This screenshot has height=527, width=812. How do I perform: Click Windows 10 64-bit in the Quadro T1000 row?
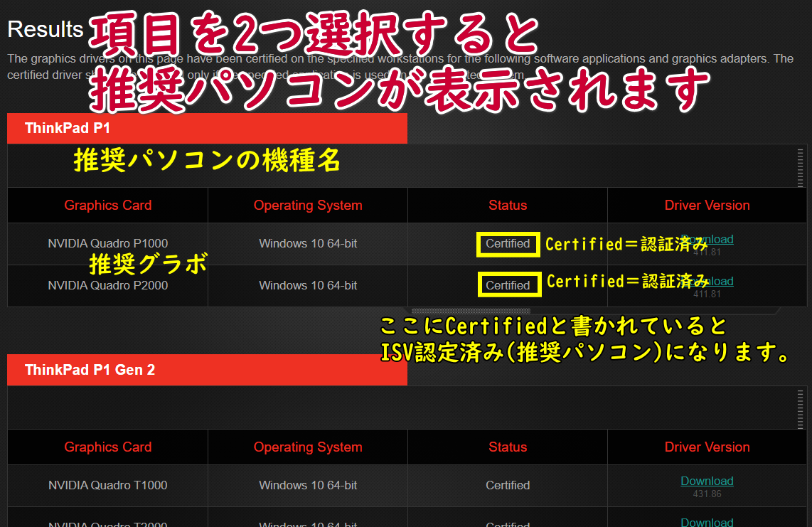308,486
